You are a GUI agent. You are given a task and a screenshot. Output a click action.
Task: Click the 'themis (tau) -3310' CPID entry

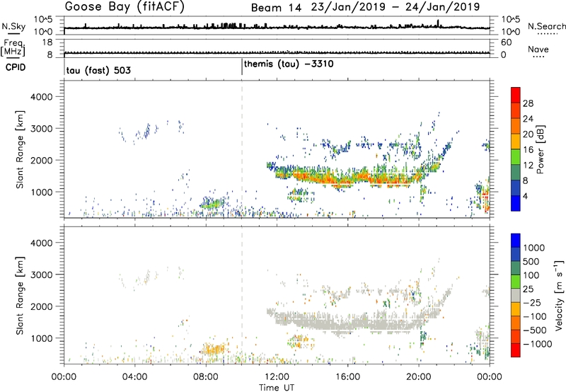289,64
